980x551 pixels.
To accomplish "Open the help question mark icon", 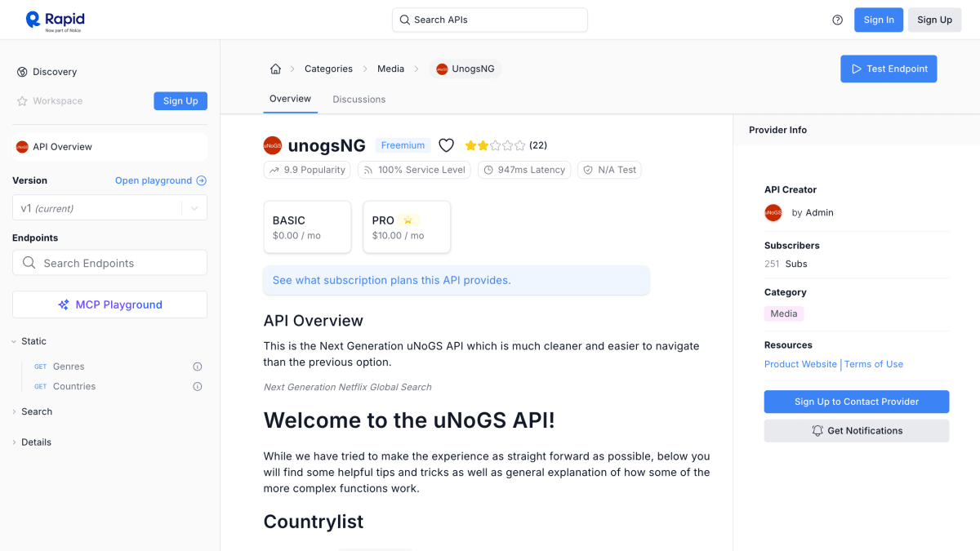I will [837, 20].
